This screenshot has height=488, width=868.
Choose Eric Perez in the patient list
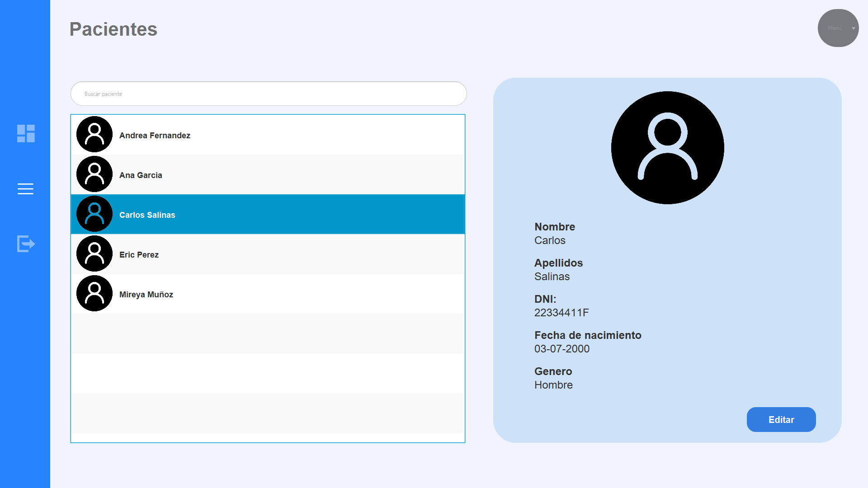pos(139,255)
